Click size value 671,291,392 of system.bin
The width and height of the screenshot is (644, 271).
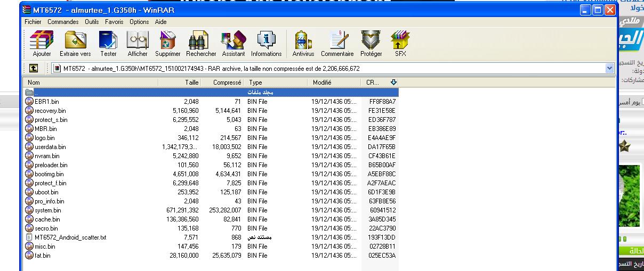(x=182, y=210)
